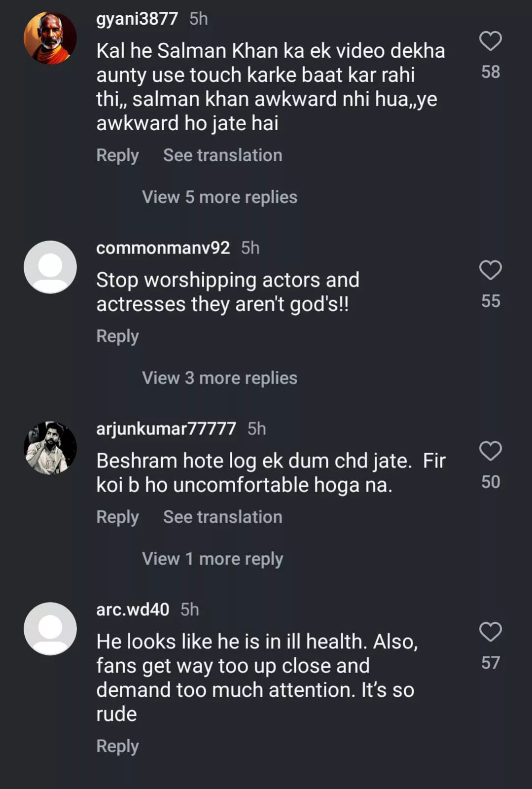Viewport: 532px width, 789px height.
Task: Reply to arc.wd40's comment
Action: [x=117, y=746]
